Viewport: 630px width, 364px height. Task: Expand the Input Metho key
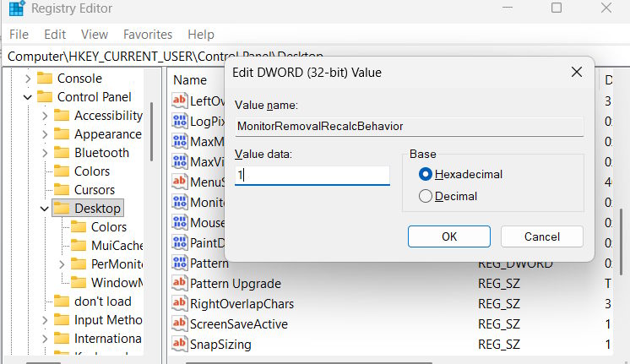(x=45, y=320)
